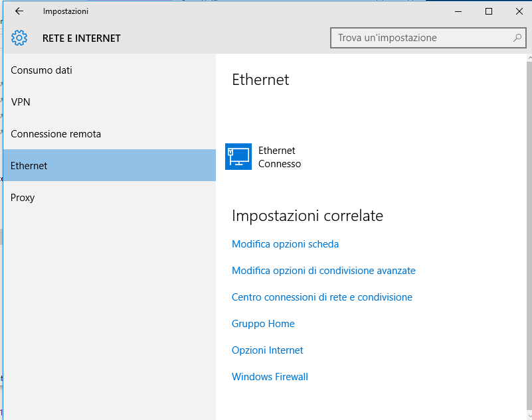Close the Impostazioni window
The image size is (532, 420).
coord(519,11)
